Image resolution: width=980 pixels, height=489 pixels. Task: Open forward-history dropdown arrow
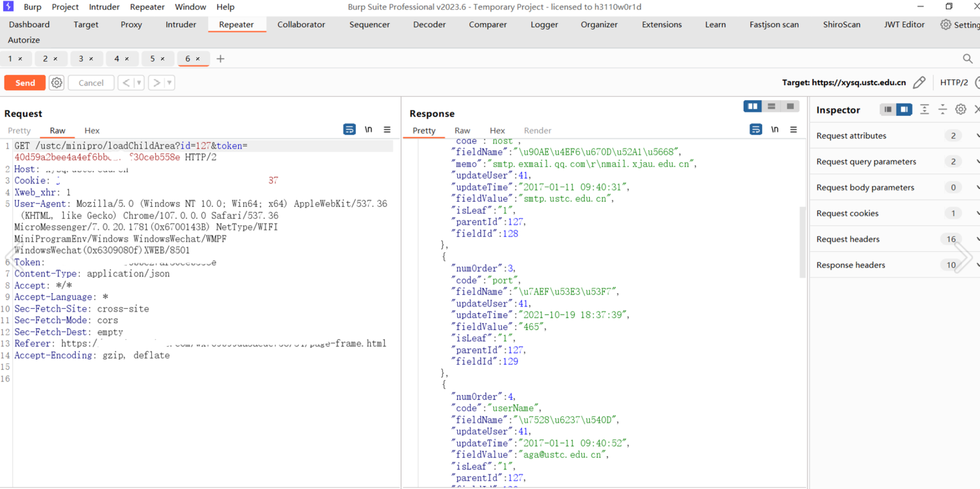point(169,82)
